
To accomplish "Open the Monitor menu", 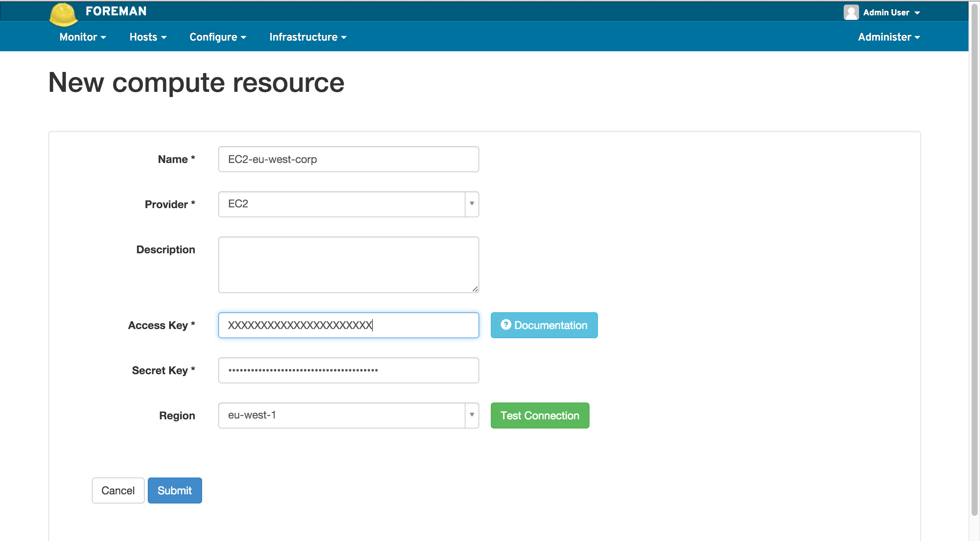I will (83, 37).
